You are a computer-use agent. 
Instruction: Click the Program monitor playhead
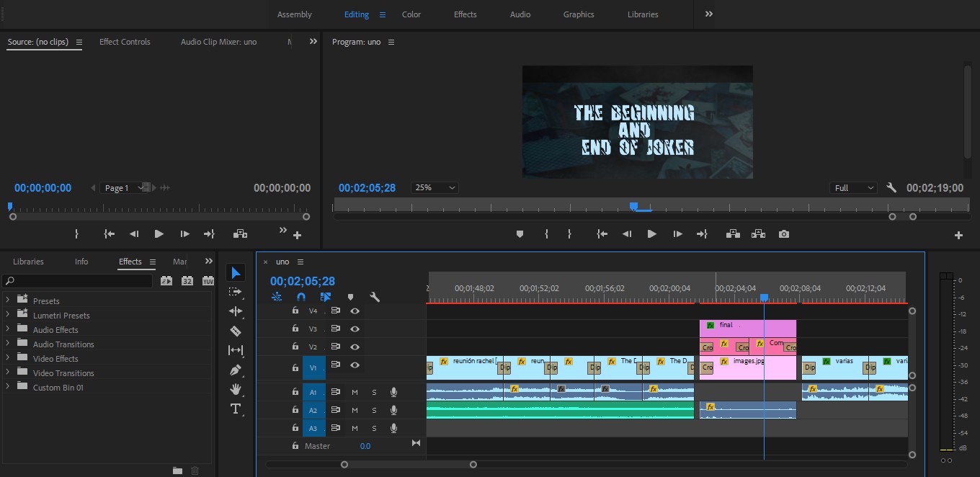[633, 206]
